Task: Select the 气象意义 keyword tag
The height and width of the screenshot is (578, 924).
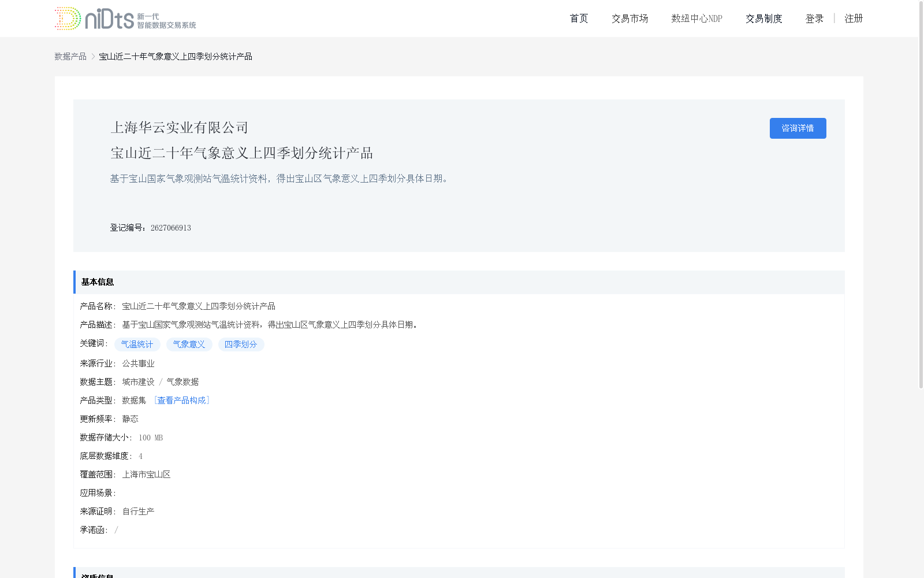Action: (x=189, y=344)
